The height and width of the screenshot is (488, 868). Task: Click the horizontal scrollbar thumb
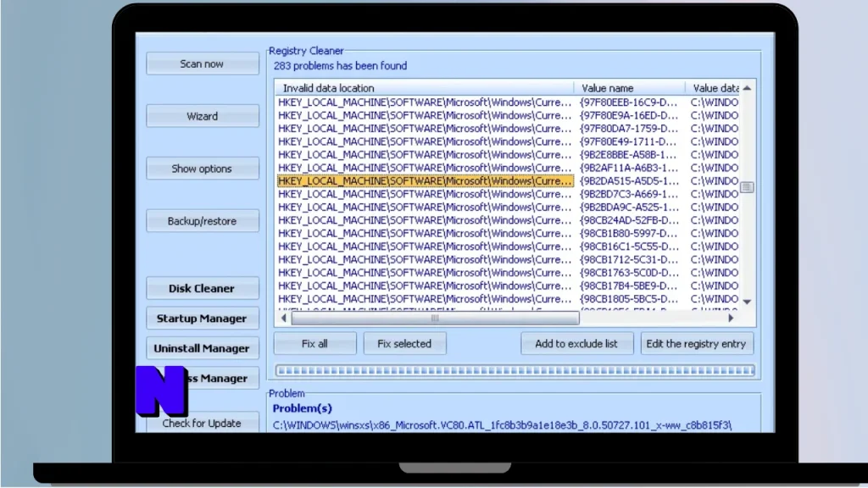coord(435,319)
